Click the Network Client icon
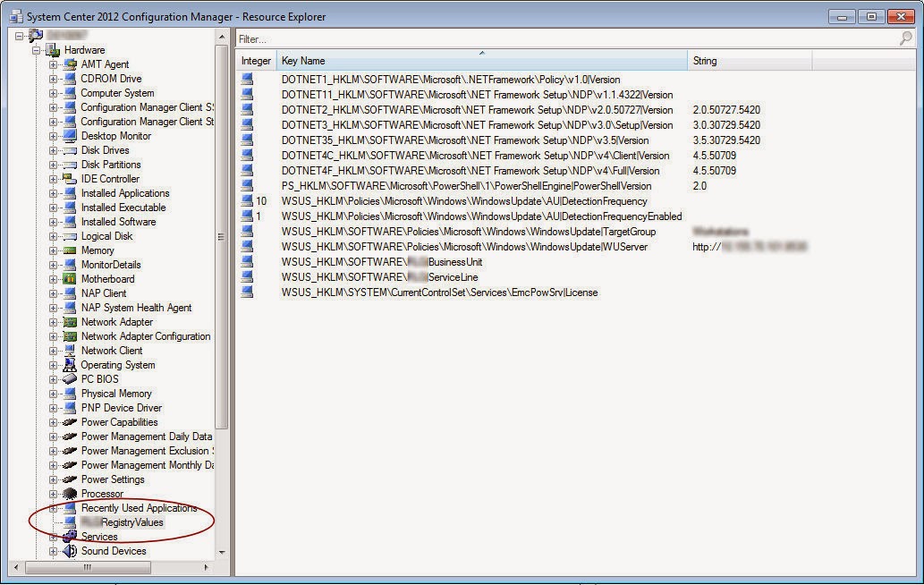The image size is (924, 585). click(70, 351)
